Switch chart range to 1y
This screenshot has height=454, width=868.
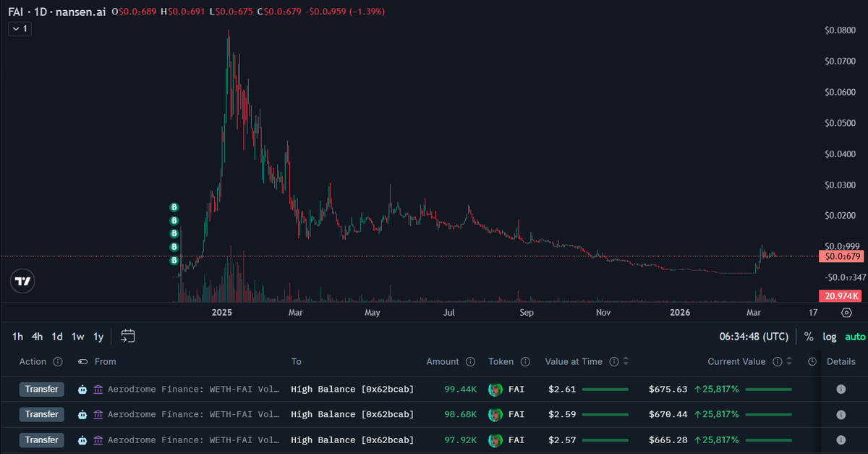(98, 337)
